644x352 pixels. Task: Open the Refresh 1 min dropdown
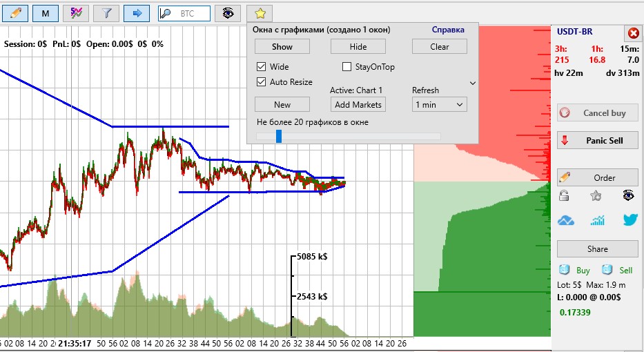(x=440, y=104)
